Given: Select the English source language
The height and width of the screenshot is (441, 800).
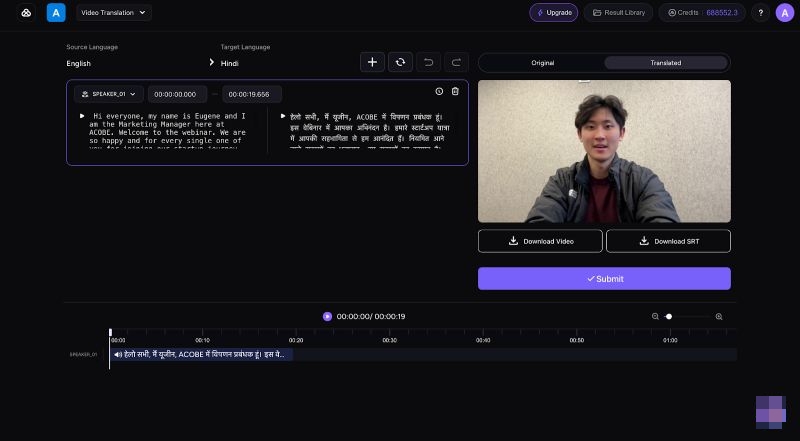Looking at the screenshot, I should [79, 63].
